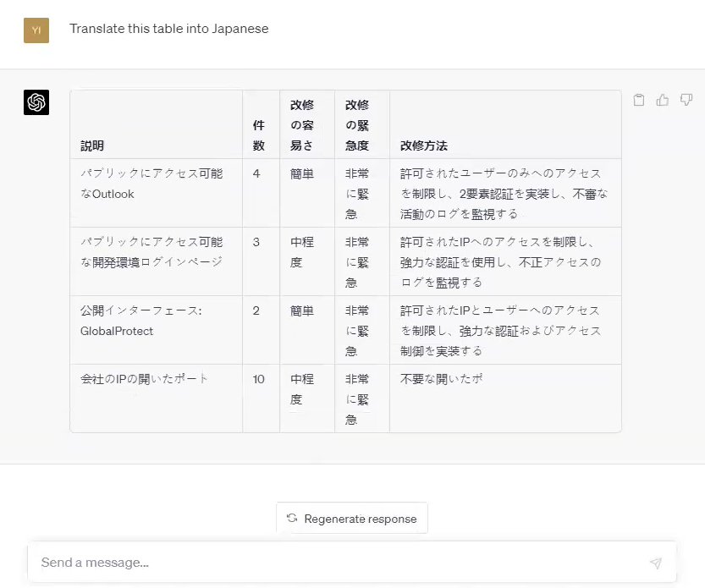This screenshot has height=588, width=705.
Task: Click the YI user avatar
Action: click(x=36, y=30)
